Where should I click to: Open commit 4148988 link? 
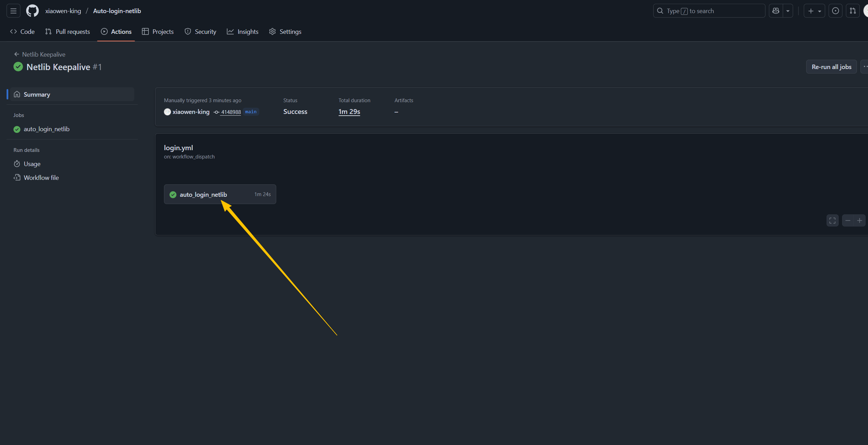point(231,112)
